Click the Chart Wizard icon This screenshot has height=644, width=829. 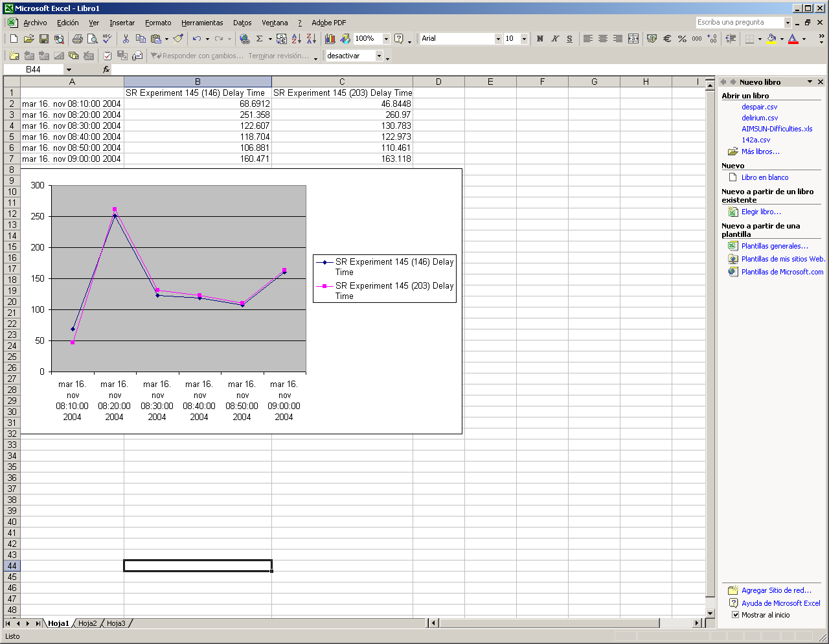click(330, 39)
